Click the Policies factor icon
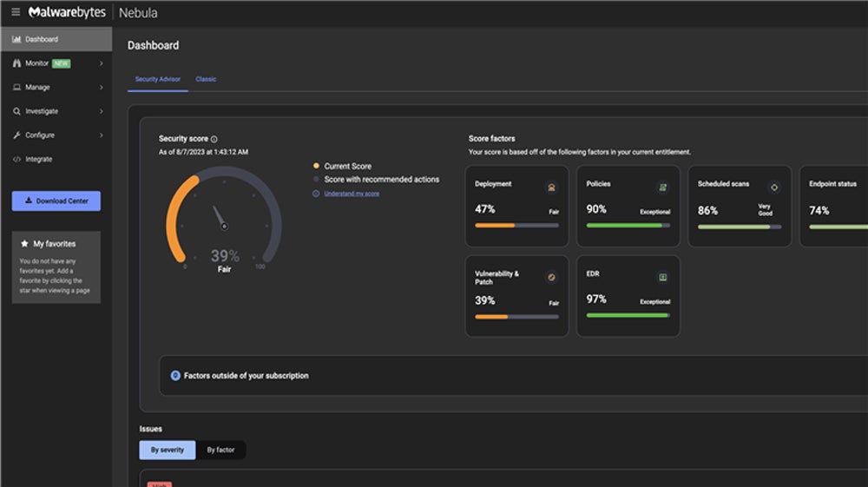 [x=662, y=188]
